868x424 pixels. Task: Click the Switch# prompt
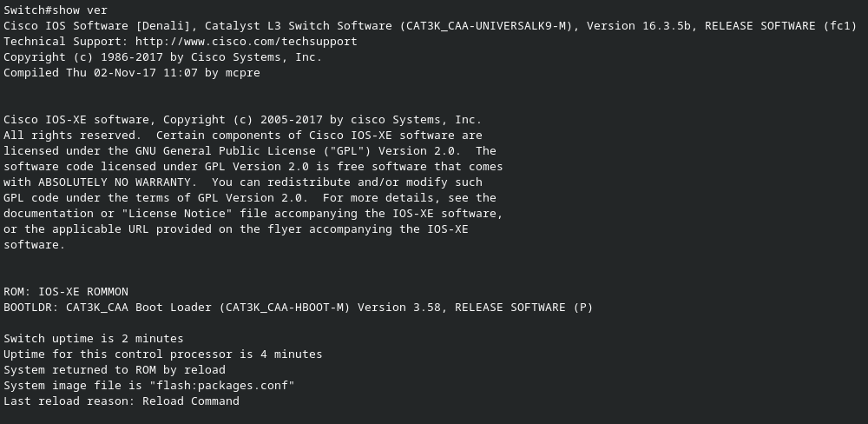28,10
